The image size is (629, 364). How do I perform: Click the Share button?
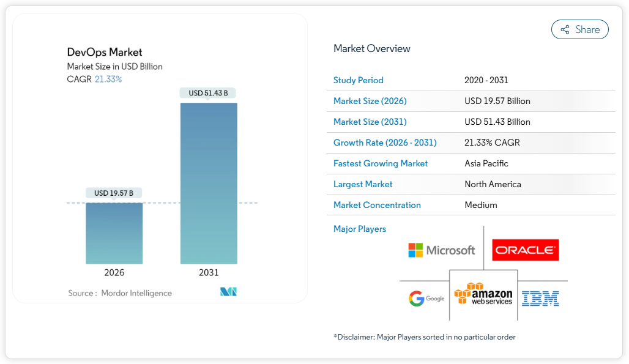579,29
